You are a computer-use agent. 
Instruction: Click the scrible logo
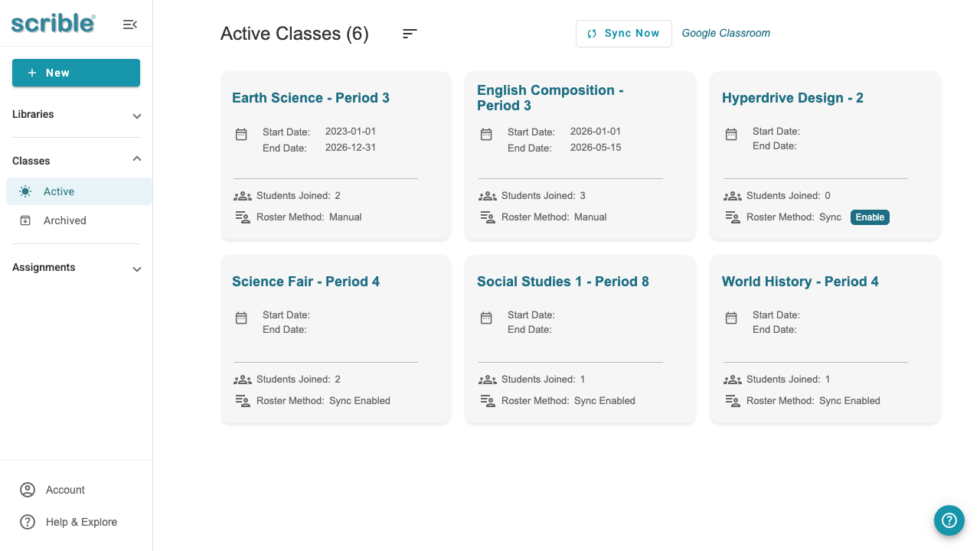tap(52, 23)
